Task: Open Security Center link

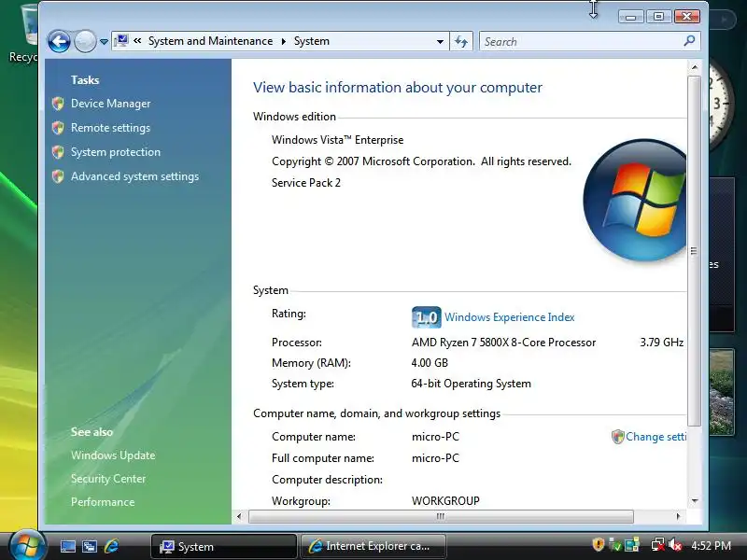Action: (108, 479)
